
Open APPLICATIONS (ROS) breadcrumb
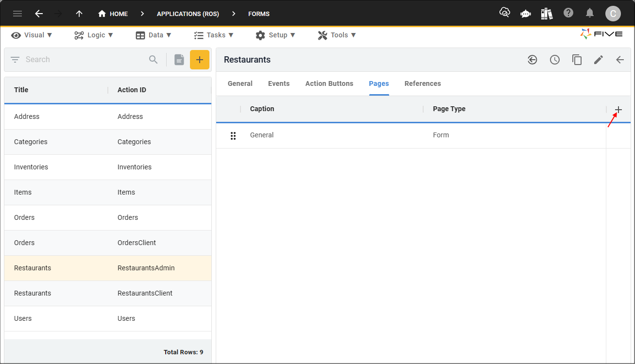pos(188,14)
